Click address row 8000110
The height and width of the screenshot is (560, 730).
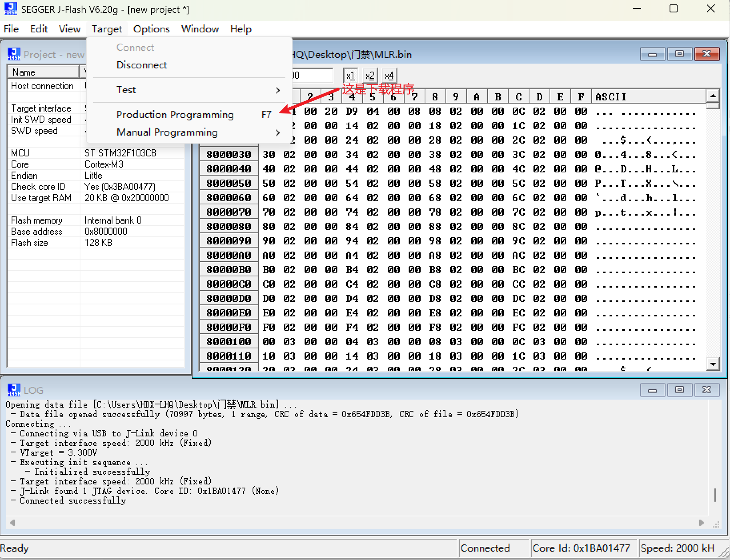click(229, 356)
